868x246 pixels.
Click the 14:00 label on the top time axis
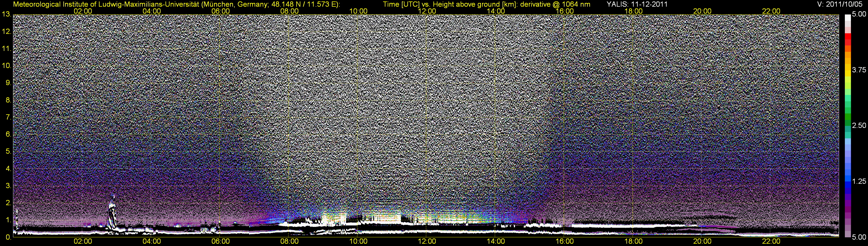(x=496, y=11)
